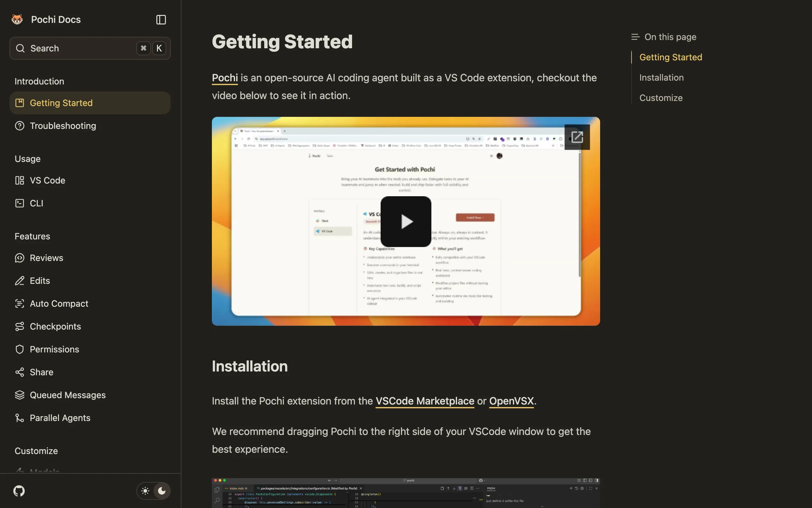Jump to Getting Started in page outline
812x508 pixels.
[671, 57]
